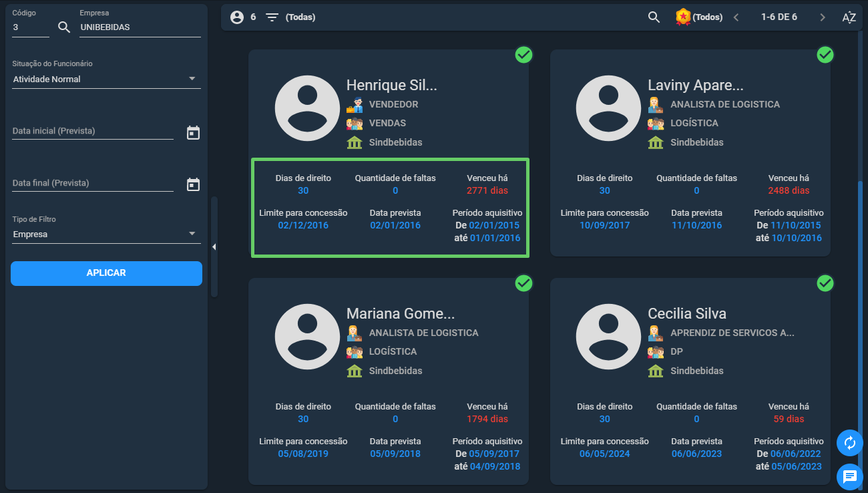The height and width of the screenshot is (493, 868).
Task: Click the (Todos) label in top bar
Action: pyautogui.click(x=708, y=17)
